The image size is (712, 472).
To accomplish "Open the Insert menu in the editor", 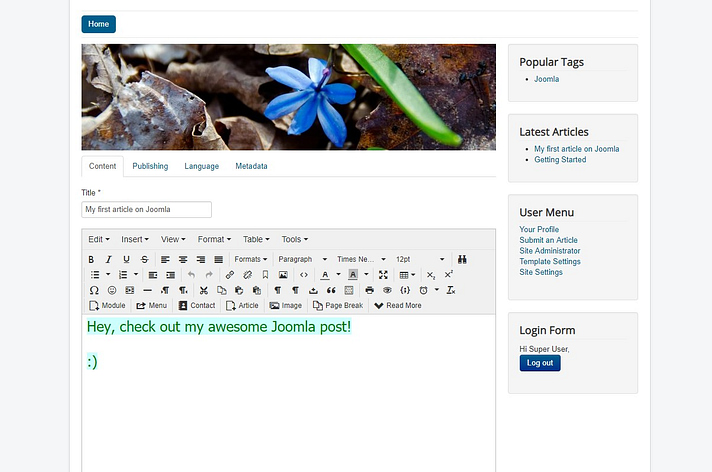I will [135, 239].
